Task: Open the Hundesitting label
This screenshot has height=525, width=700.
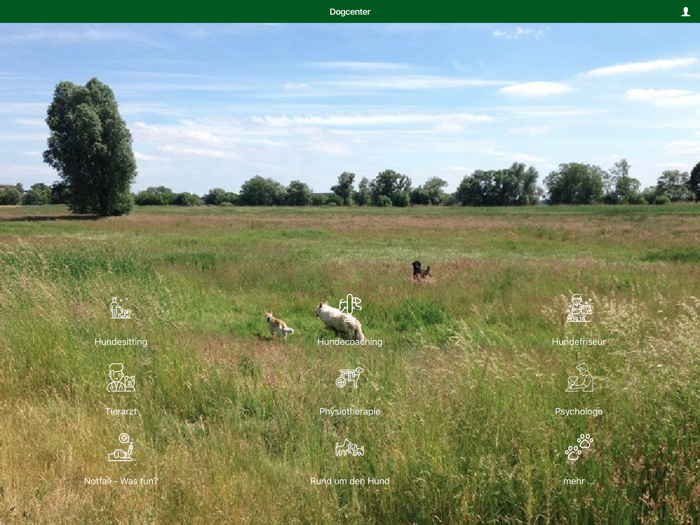Action: [x=121, y=342]
